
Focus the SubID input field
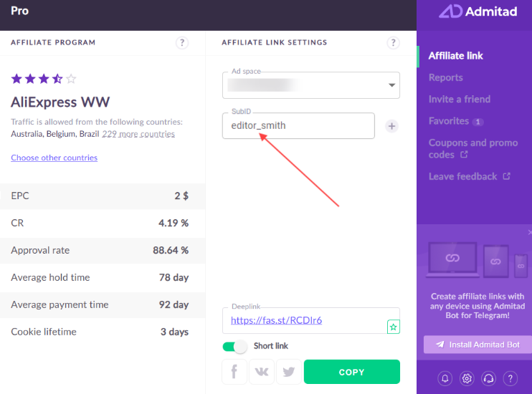coord(298,126)
